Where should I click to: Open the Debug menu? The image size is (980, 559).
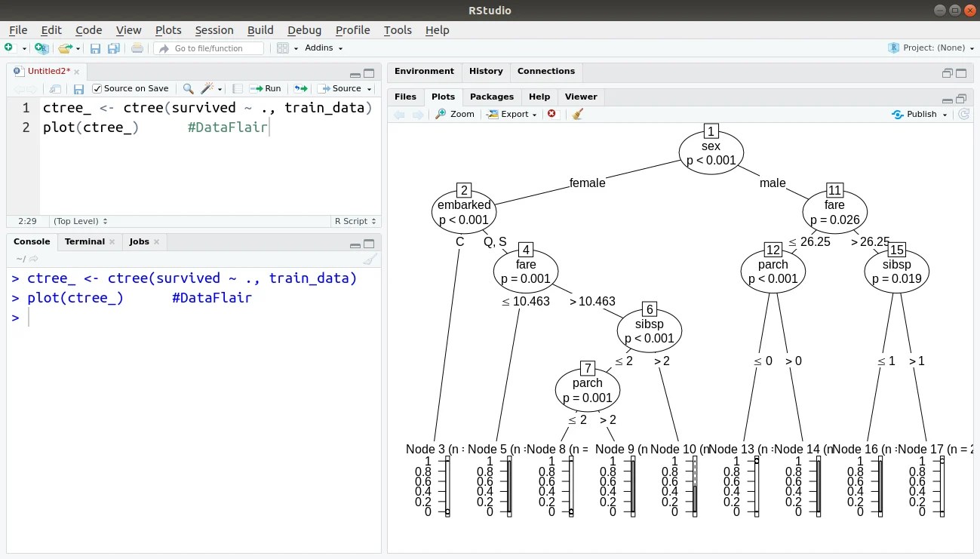[x=304, y=30]
